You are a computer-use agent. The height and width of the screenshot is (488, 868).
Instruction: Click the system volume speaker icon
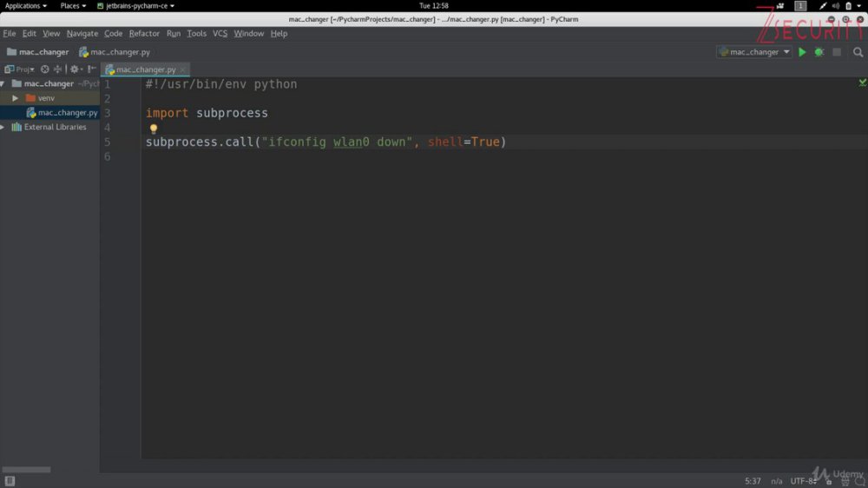[x=835, y=5]
